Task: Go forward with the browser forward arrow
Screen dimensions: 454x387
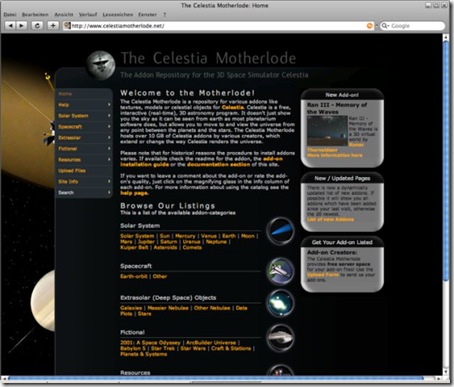Action: click(21, 26)
